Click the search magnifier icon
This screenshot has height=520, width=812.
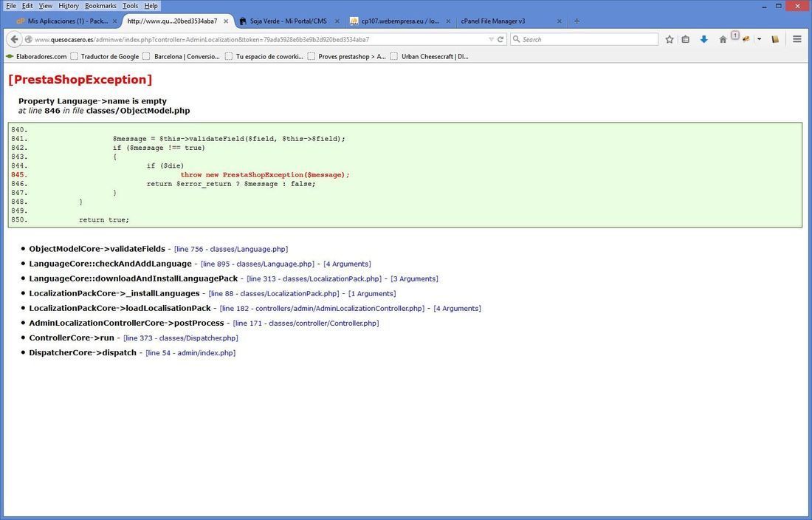click(x=516, y=39)
